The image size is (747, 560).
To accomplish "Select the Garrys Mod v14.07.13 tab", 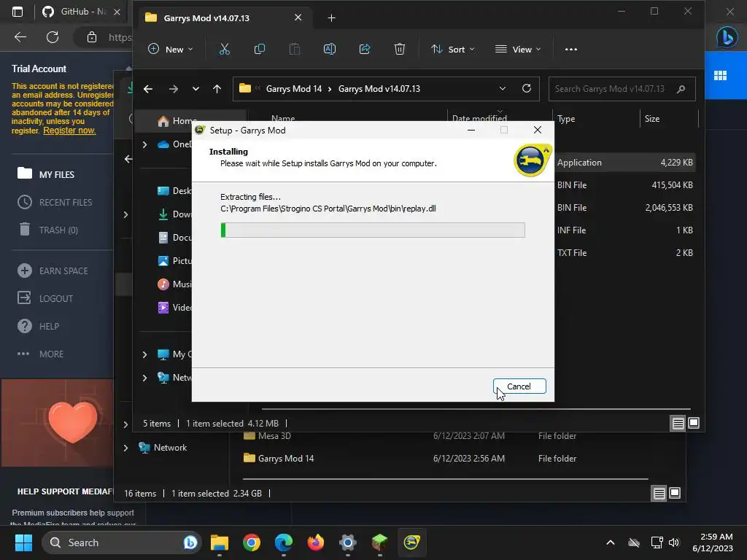I will point(223,18).
